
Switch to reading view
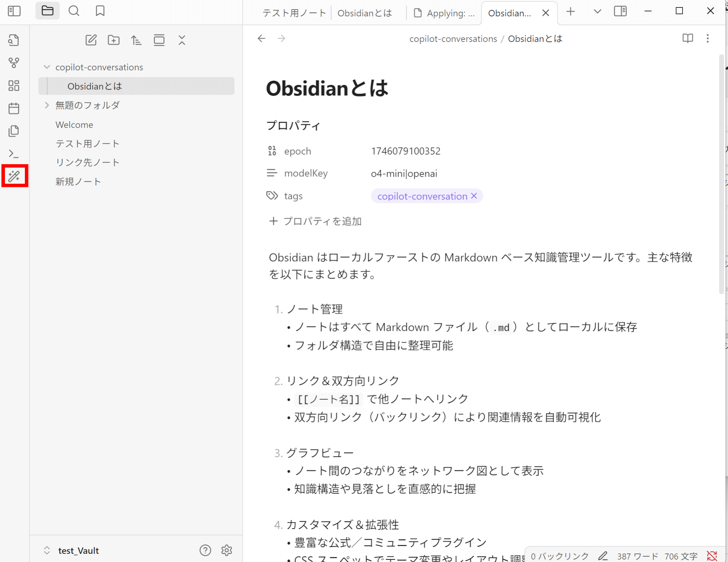(x=688, y=38)
